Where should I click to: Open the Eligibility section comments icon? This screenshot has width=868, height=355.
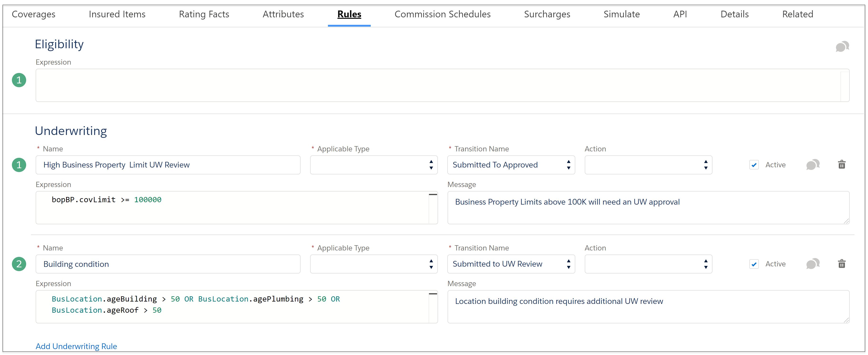pos(842,47)
